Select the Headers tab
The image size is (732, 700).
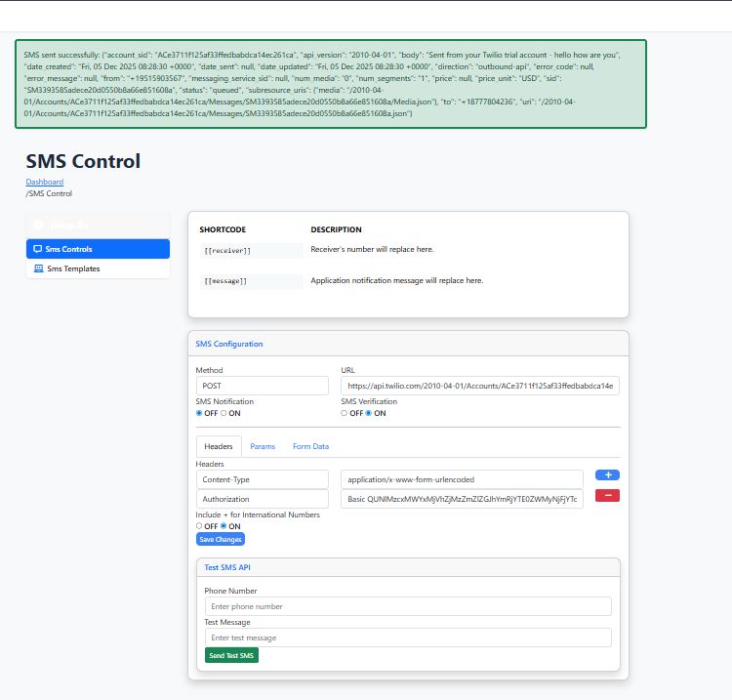point(219,446)
